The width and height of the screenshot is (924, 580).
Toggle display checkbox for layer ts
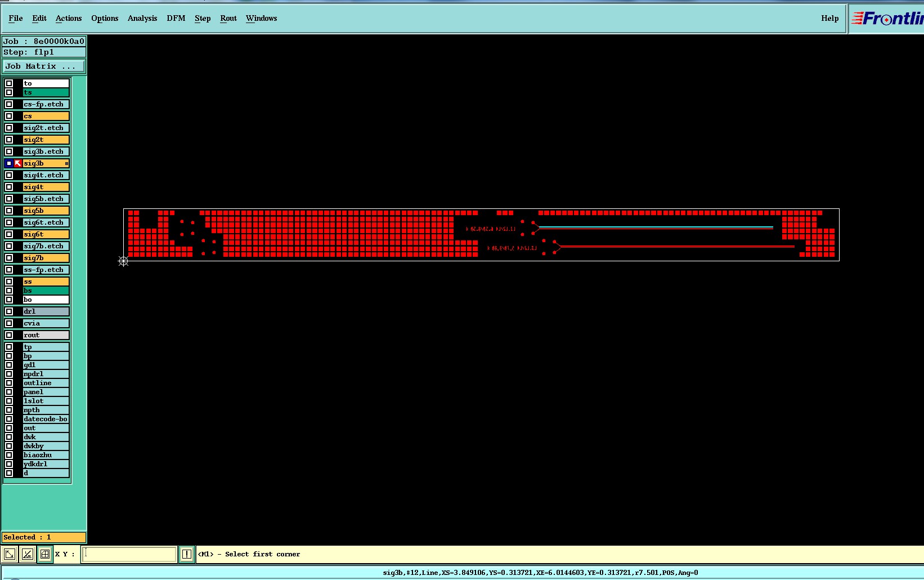pos(9,92)
